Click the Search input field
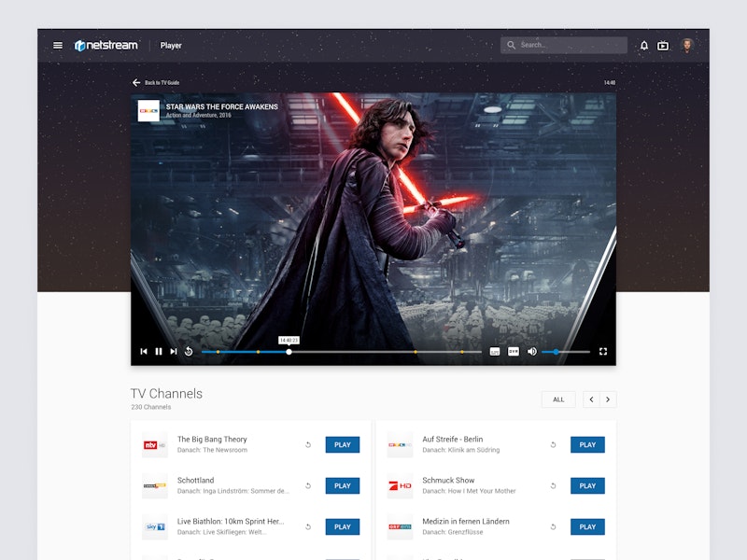This screenshot has width=747, height=560. pyautogui.click(x=564, y=45)
